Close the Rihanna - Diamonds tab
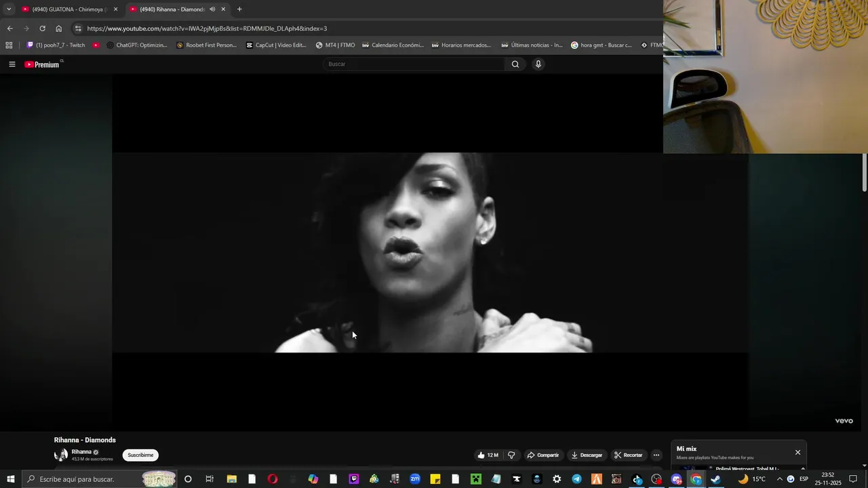Viewport: 868px width, 488px height. [x=223, y=9]
